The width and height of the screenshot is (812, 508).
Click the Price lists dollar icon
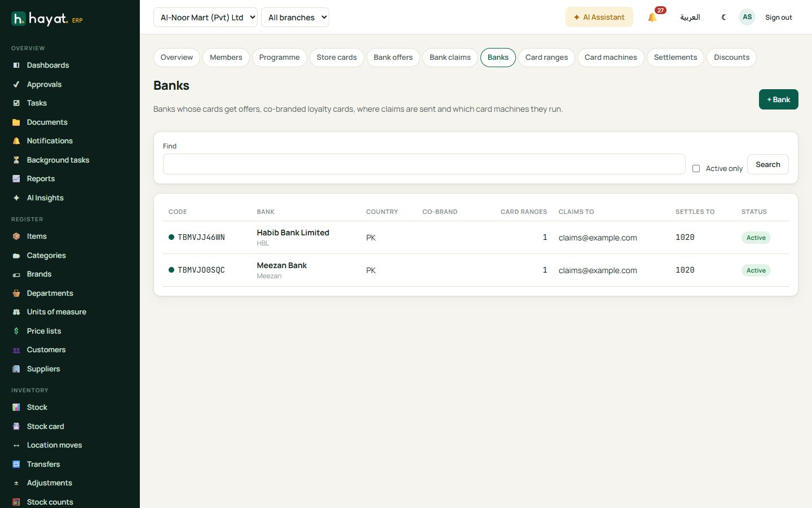pyautogui.click(x=16, y=331)
